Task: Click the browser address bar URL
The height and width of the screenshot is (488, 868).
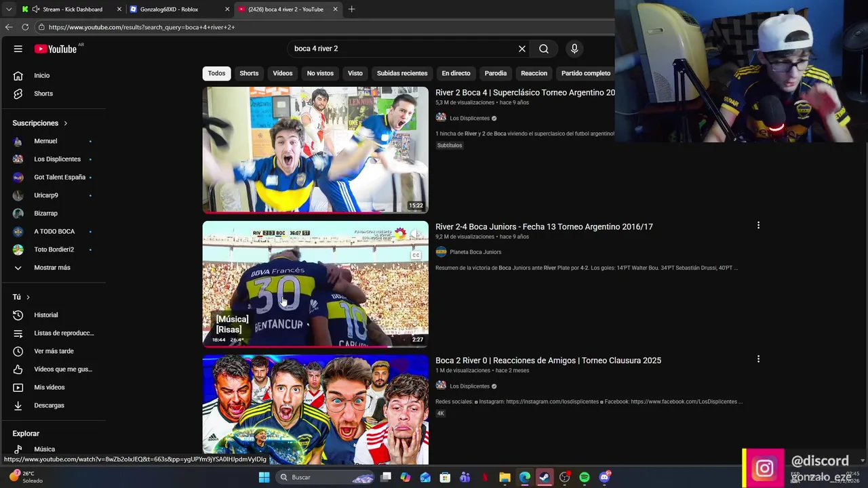Action: 141,27
